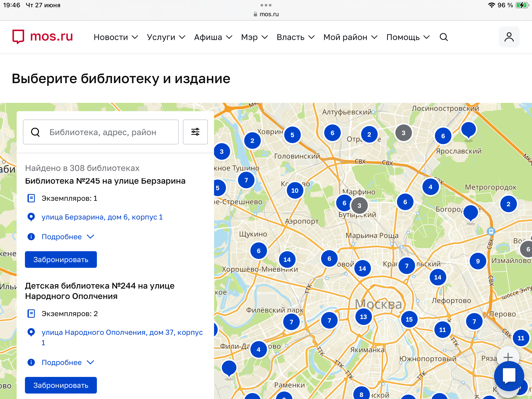Tap the battery indicator in status bar
This screenshot has width=532, height=399.
pos(522,5)
